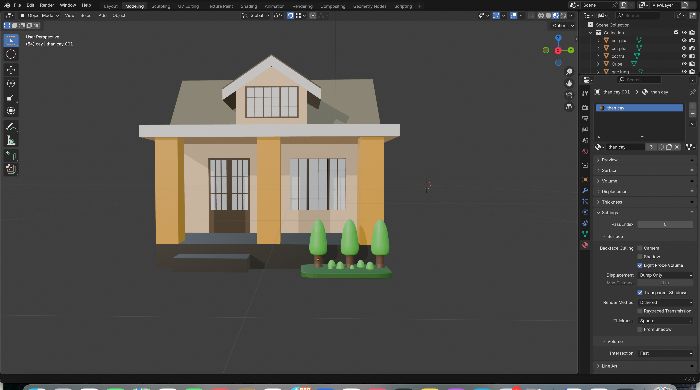Viewport: 700px width, 390px height.
Task: Open the Object Data green triangle tab
Action: 585,234
